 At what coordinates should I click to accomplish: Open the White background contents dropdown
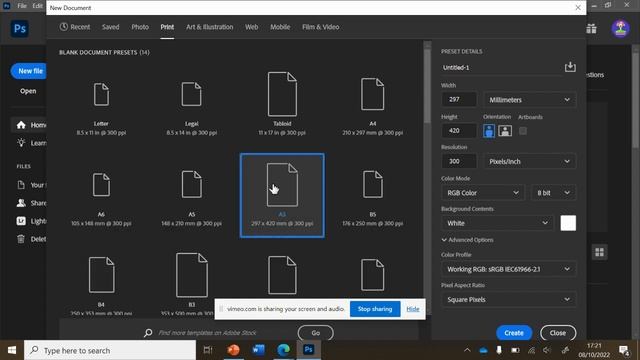click(x=498, y=223)
